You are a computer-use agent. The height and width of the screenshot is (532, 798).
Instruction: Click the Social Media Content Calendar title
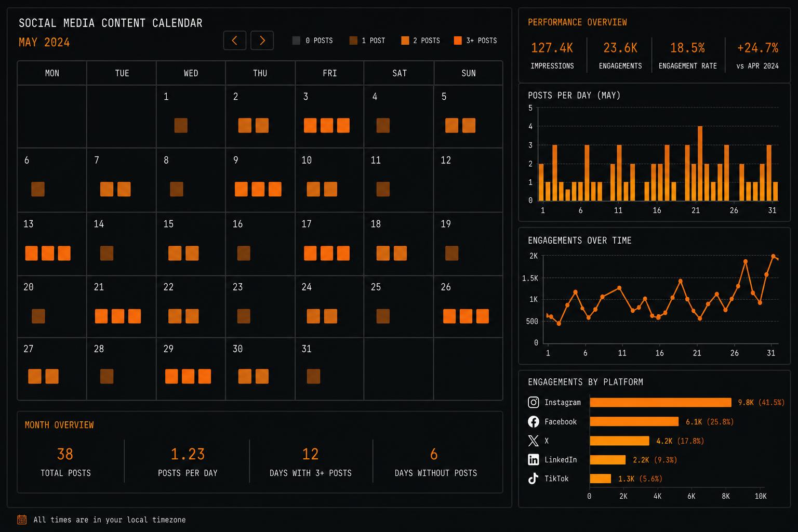click(x=111, y=23)
